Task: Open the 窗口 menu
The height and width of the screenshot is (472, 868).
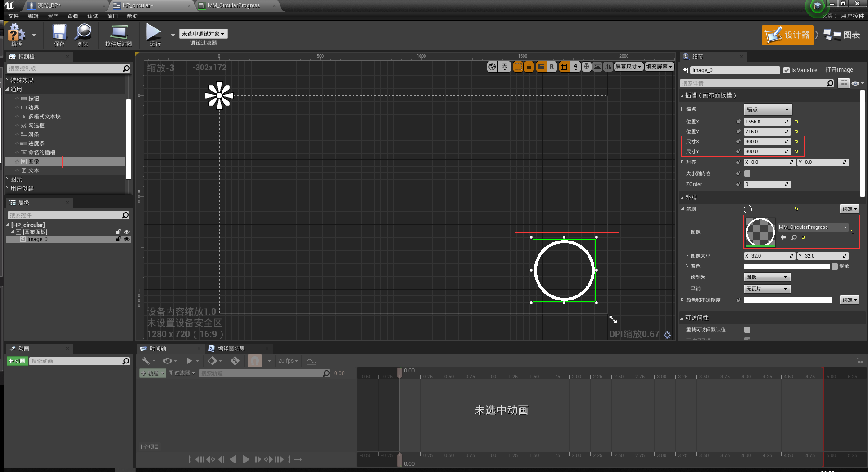Action: [x=113, y=16]
